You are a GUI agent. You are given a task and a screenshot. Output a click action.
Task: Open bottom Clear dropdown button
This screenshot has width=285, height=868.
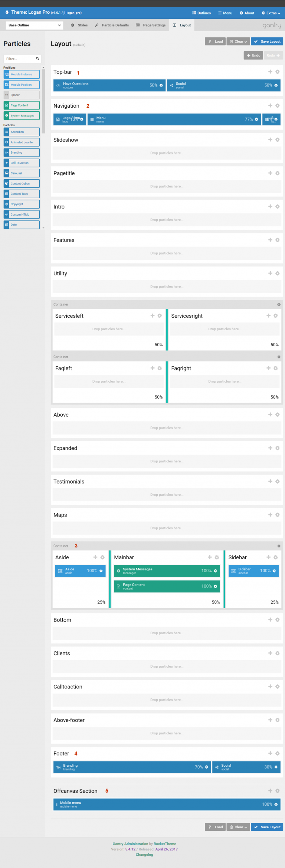point(238,827)
